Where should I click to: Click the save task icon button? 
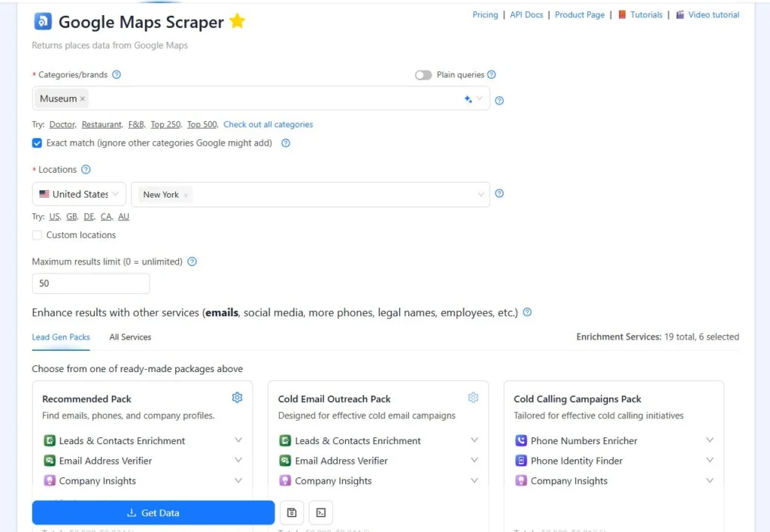[x=292, y=512]
